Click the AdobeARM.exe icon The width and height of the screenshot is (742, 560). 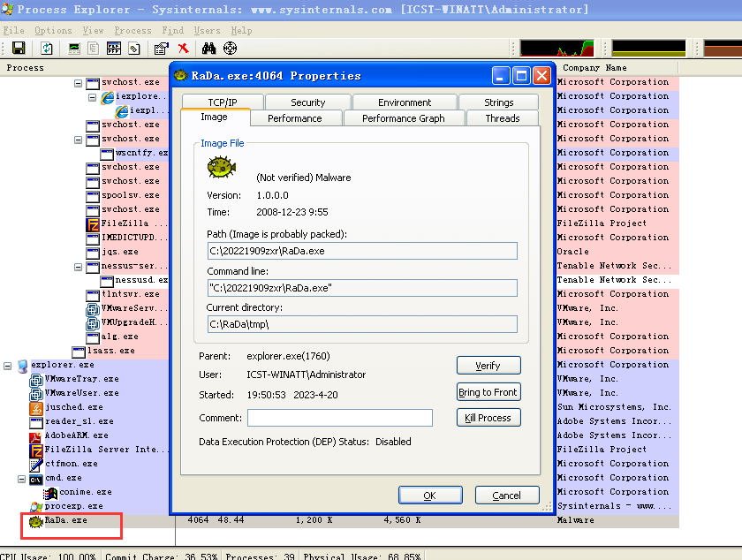(36, 436)
